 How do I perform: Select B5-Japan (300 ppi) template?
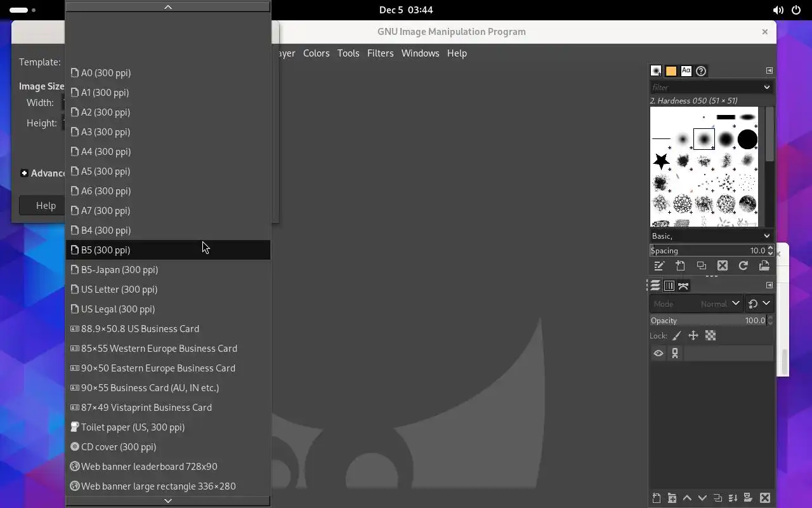[x=168, y=270]
